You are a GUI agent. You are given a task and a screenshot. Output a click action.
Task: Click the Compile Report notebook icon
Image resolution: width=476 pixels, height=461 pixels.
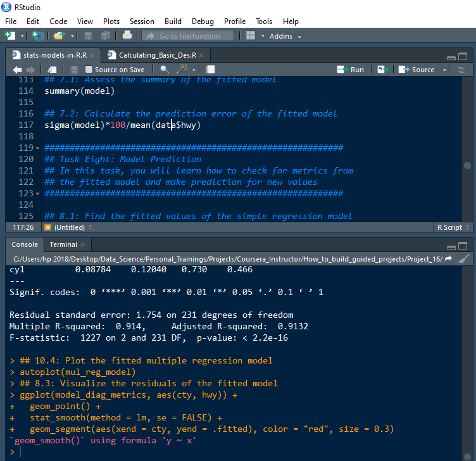point(211,70)
